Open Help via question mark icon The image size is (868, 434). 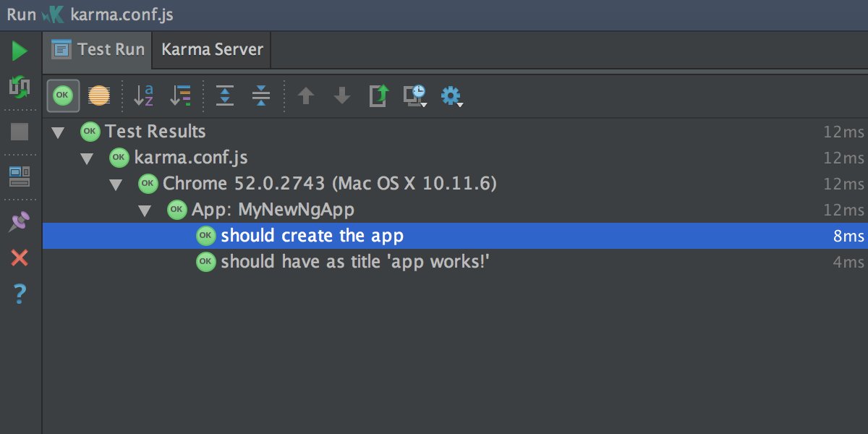click(x=20, y=294)
